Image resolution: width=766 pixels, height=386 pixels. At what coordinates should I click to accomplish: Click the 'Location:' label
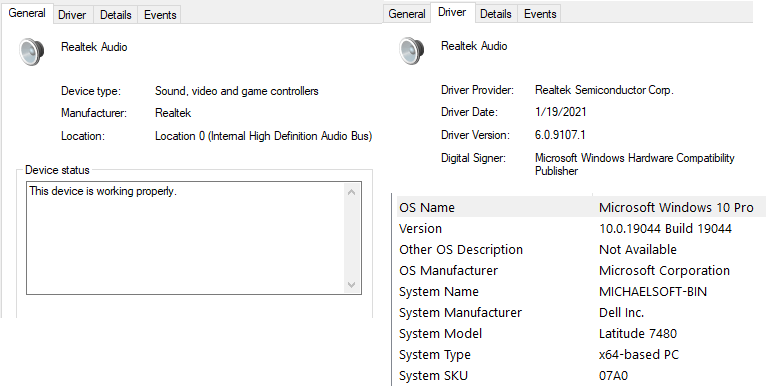pyautogui.click(x=83, y=136)
